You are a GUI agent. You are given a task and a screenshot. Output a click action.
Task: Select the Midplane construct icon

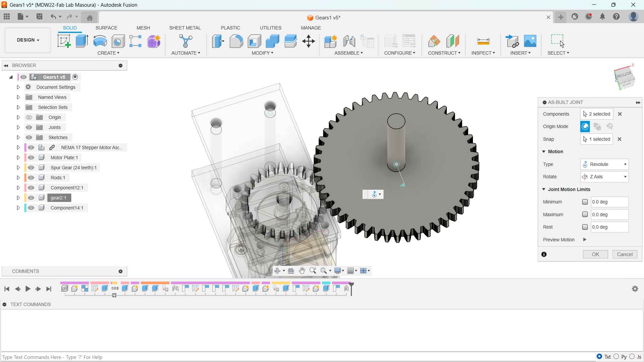click(x=452, y=41)
